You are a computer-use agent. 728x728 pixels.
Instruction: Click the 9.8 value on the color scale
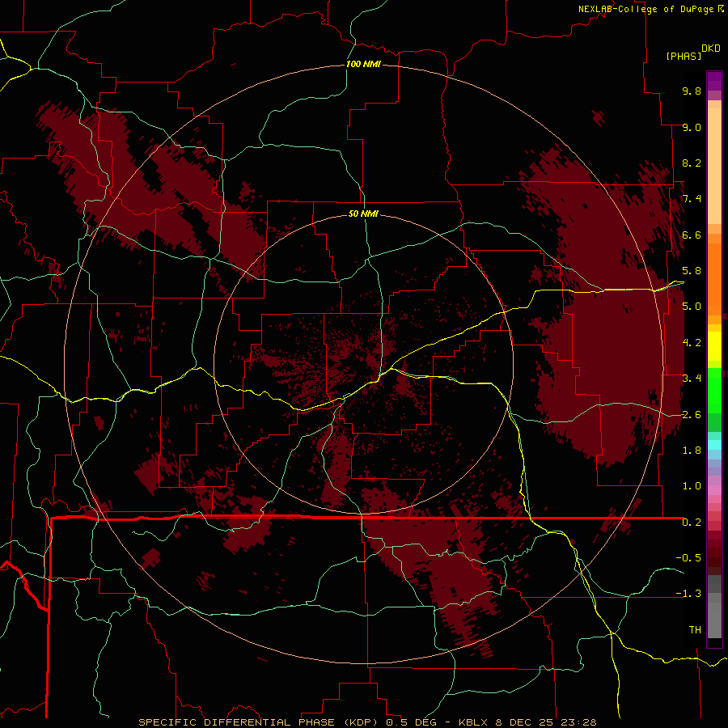click(x=692, y=91)
